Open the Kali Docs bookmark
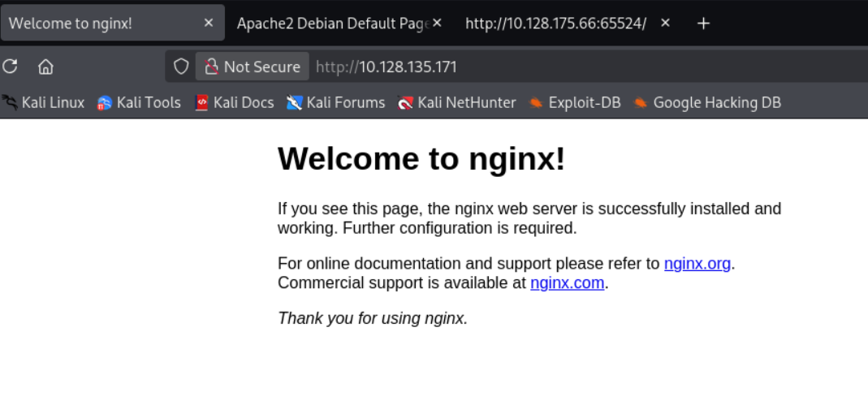868x405 pixels. pos(235,103)
